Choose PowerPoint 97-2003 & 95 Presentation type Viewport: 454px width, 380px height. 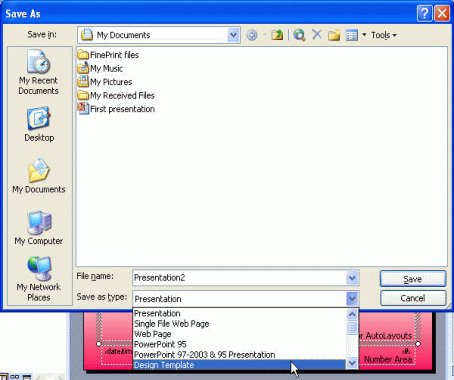pyautogui.click(x=239, y=355)
